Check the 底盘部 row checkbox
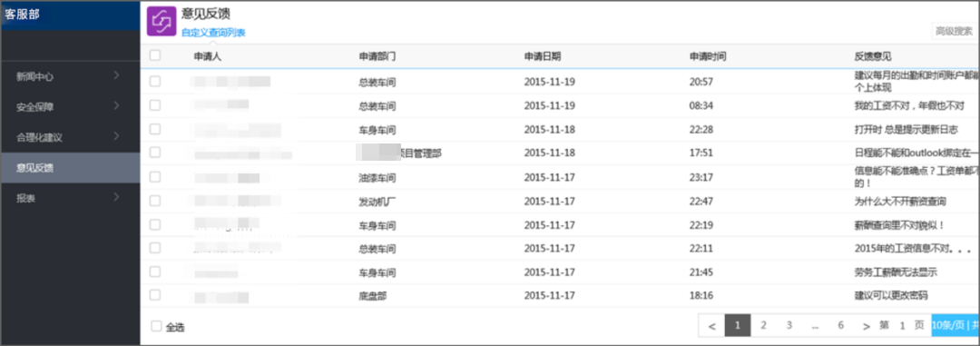This screenshot has width=980, height=346. pyautogui.click(x=155, y=295)
